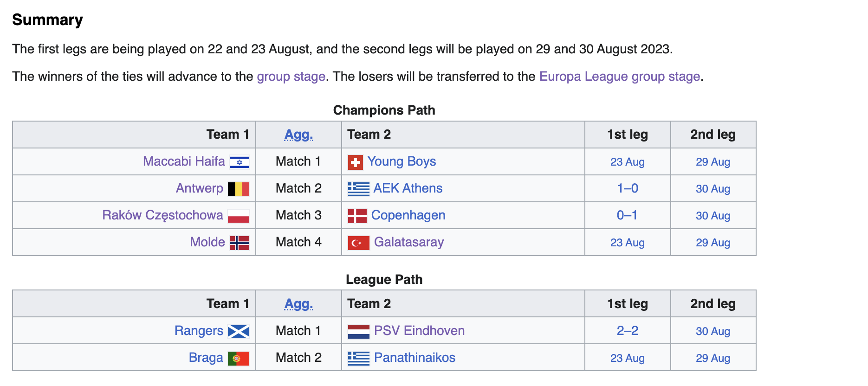The height and width of the screenshot is (386, 868).
Task: Click the Netherlands flag before PSV Eindhoven
Action: tap(359, 331)
